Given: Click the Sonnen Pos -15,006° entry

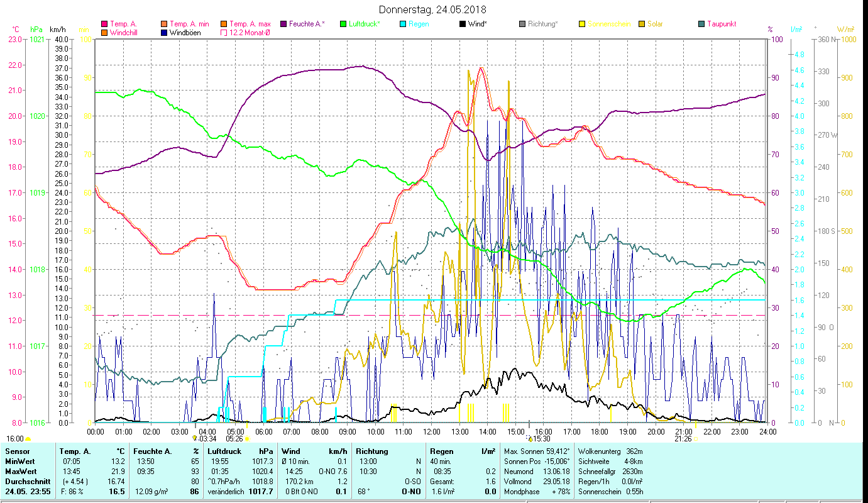Looking at the screenshot, I should tap(537, 462).
